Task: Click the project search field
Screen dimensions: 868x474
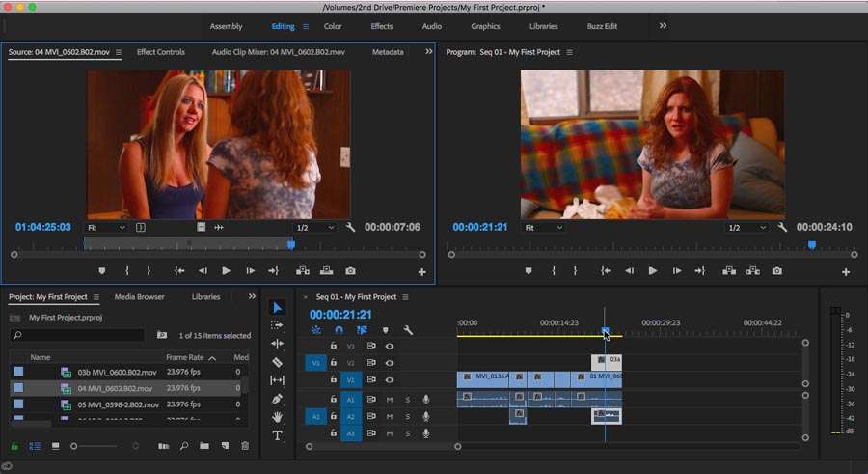Action: 77,335
